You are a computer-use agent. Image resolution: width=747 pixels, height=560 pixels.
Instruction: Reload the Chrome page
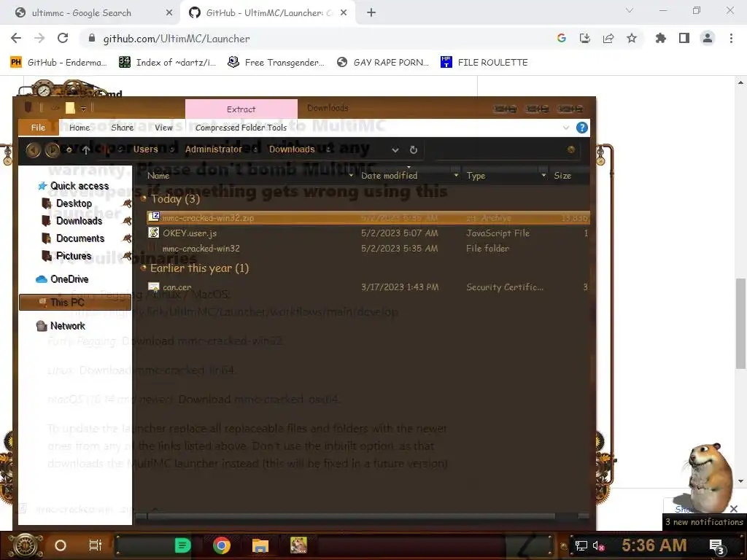pos(63,38)
